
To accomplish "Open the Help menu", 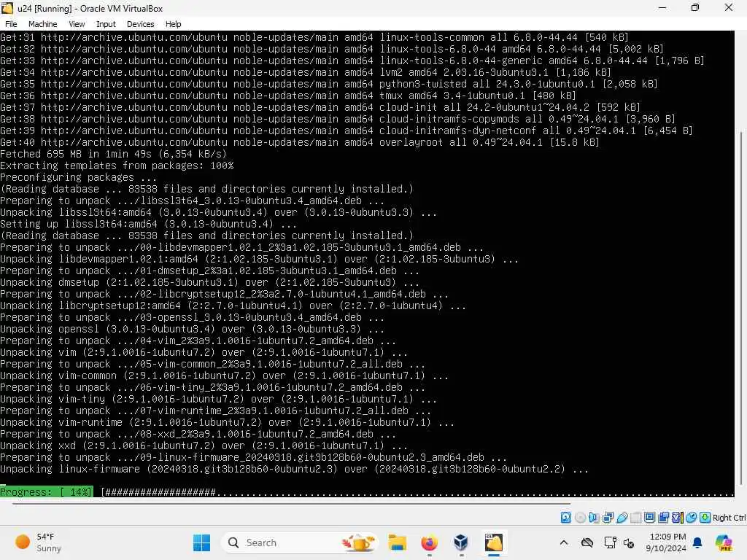I will click(x=173, y=24).
